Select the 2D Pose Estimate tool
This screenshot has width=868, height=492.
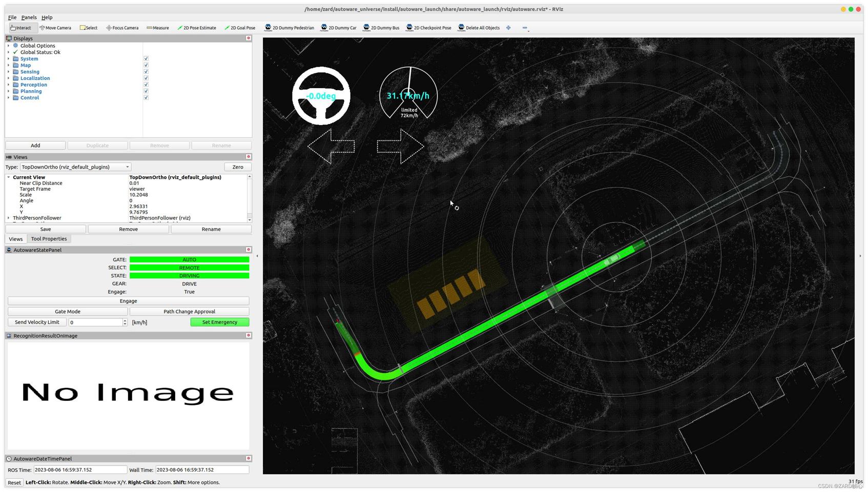click(197, 28)
